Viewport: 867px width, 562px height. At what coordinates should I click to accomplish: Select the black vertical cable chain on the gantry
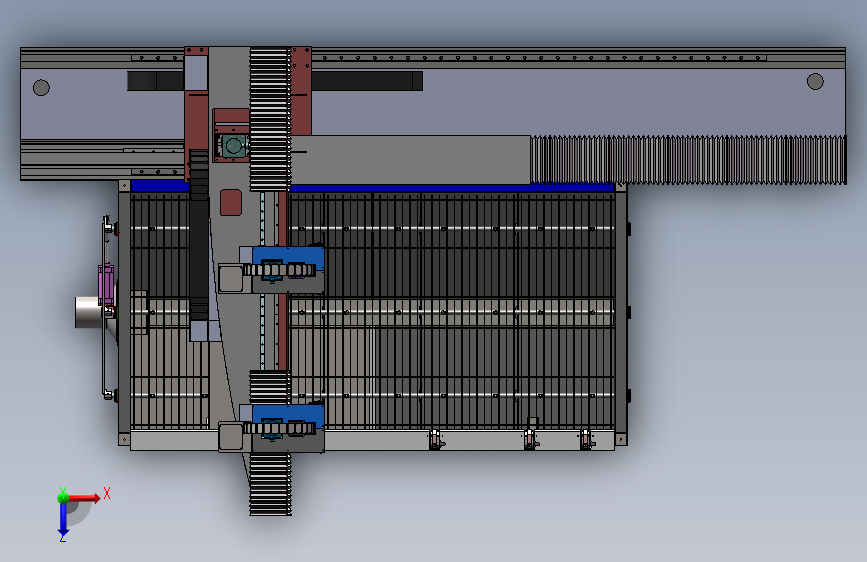[199, 235]
